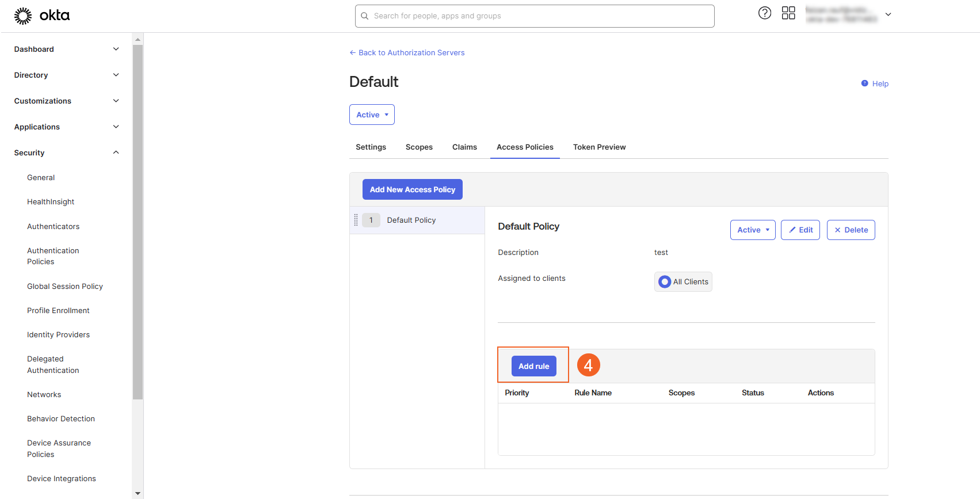Expand the Dashboard sidebar section

pos(116,49)
